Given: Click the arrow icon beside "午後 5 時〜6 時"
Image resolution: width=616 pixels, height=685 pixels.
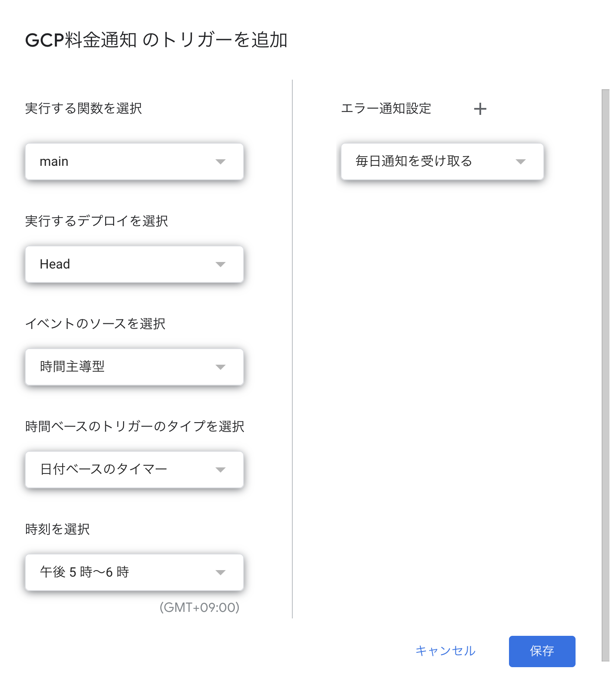Looking at the screenshot, I should click(221, 573).
